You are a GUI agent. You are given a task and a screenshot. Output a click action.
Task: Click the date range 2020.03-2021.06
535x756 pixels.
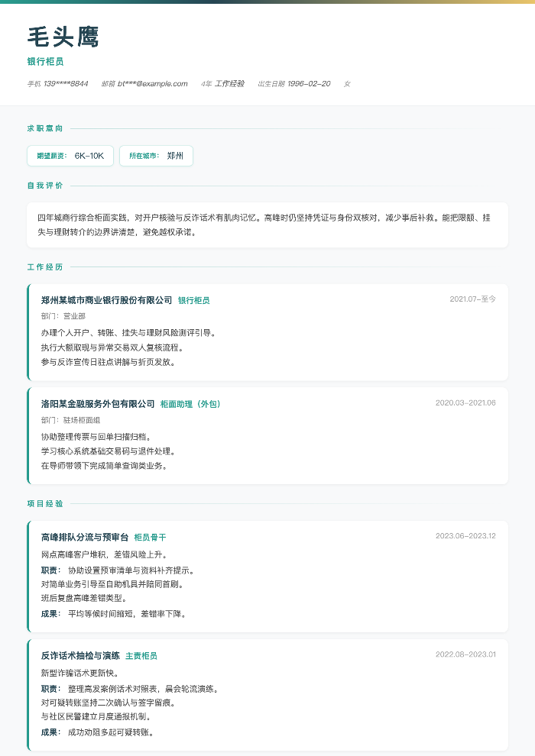pos(465,402)
